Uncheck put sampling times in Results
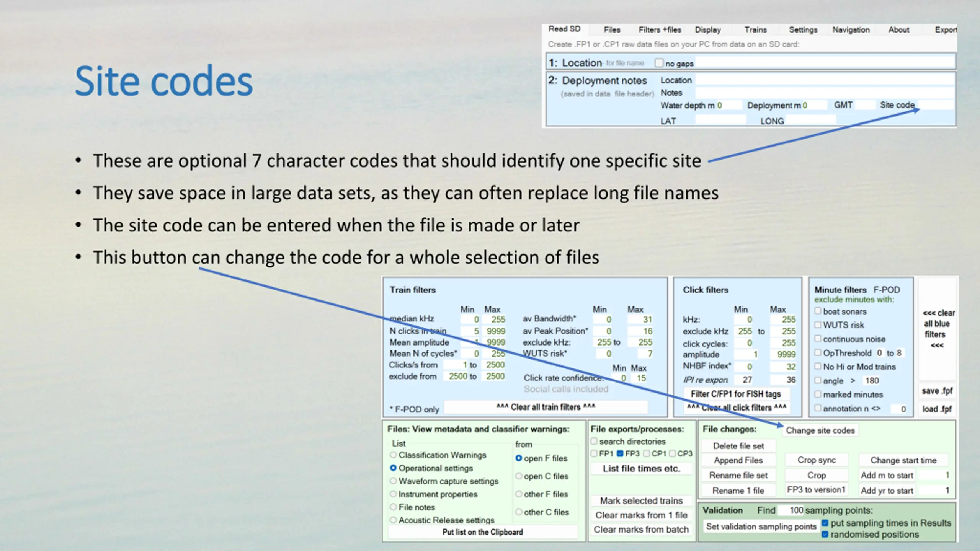Screen dimensions: 980x551 pos(825,523)
